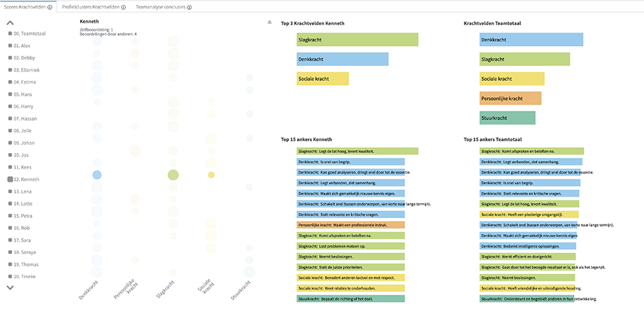Select team member 19. Thomas
644x309 pixels.
(25, 264)
